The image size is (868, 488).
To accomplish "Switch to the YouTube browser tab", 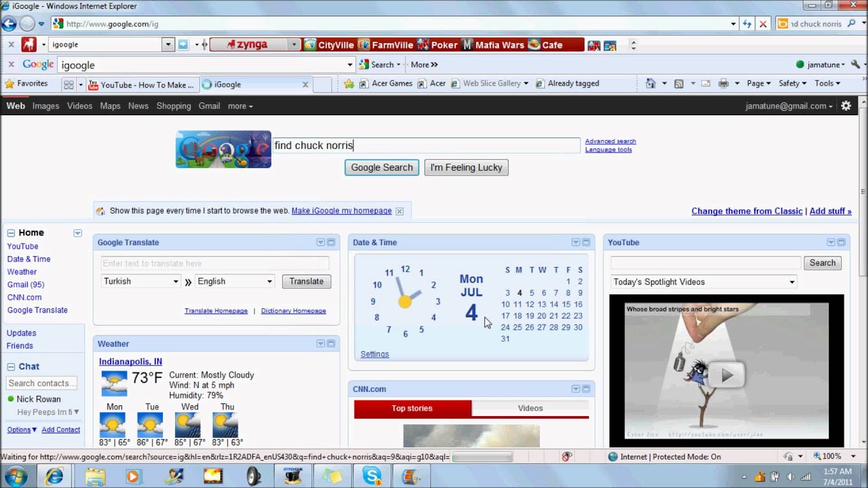I will (142, 85).
